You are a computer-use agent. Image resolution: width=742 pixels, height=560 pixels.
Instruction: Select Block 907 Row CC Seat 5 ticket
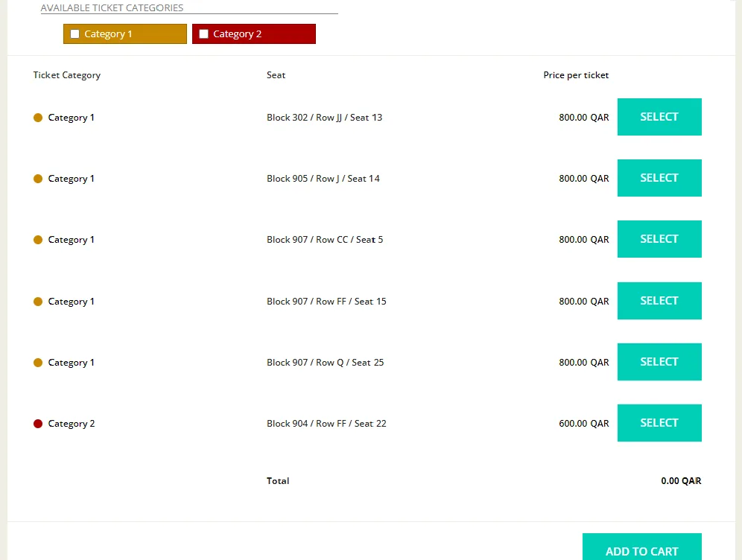[x=659, y=239]
